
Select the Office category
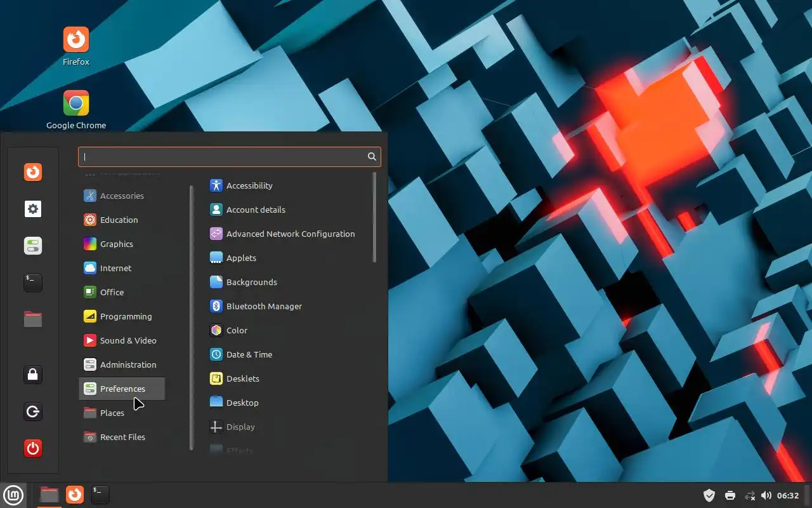[122, 292]
